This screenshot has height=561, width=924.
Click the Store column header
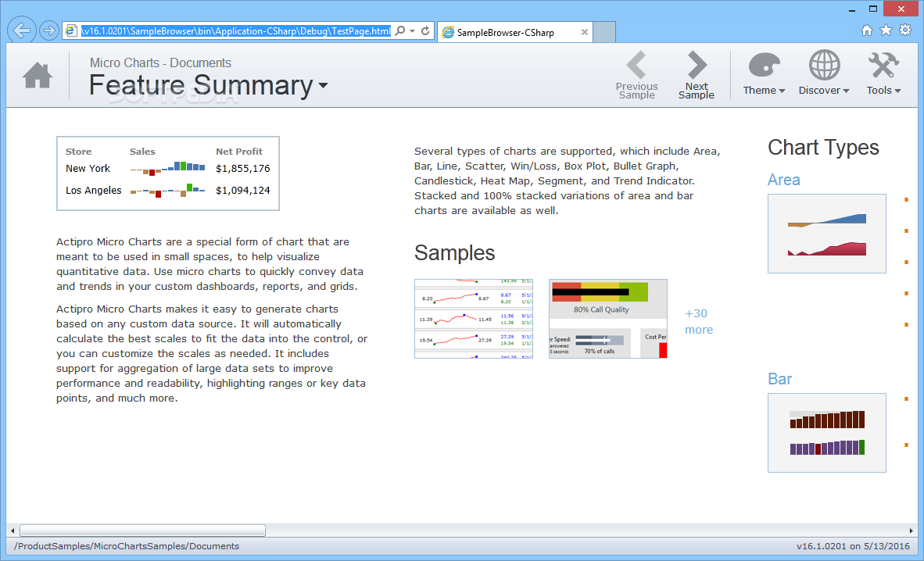pos(78,152)
